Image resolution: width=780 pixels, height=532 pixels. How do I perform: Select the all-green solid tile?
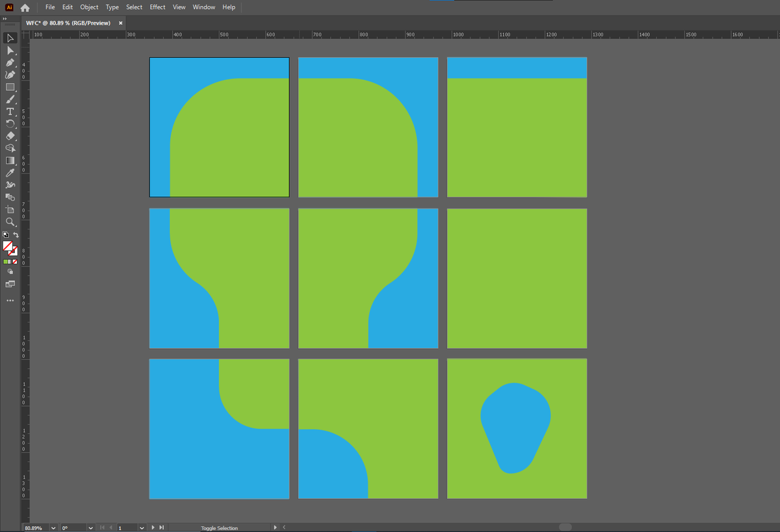pos(517,278)
